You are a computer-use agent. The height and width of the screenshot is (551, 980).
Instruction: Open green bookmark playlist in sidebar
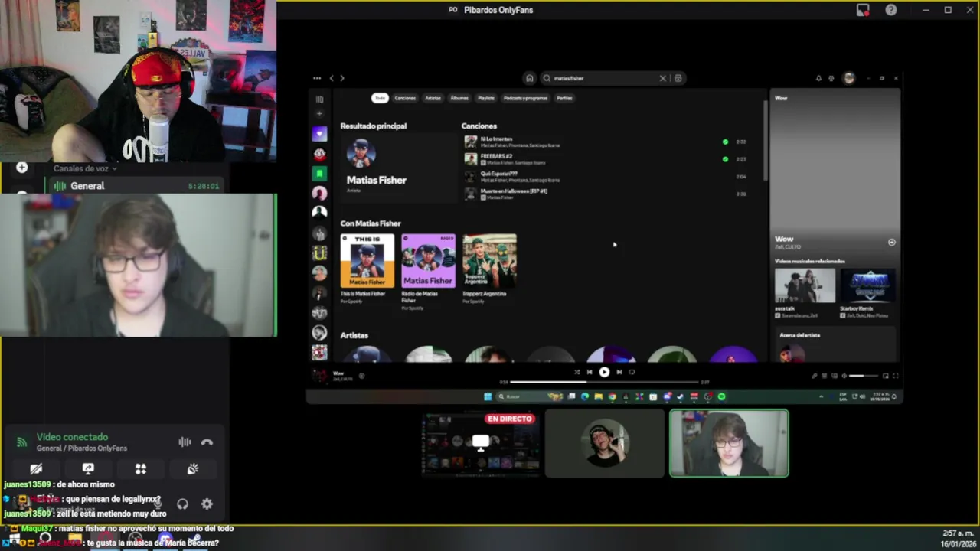tap(319, 174)
